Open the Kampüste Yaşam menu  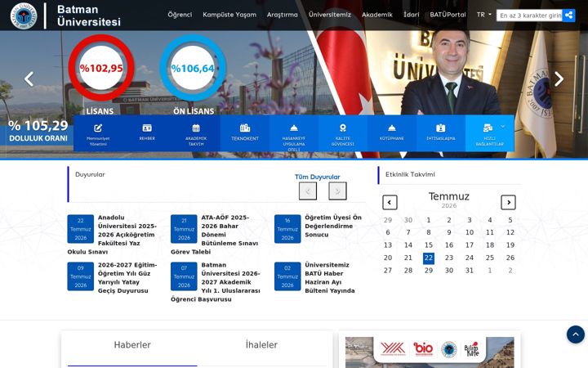[229, 15]
